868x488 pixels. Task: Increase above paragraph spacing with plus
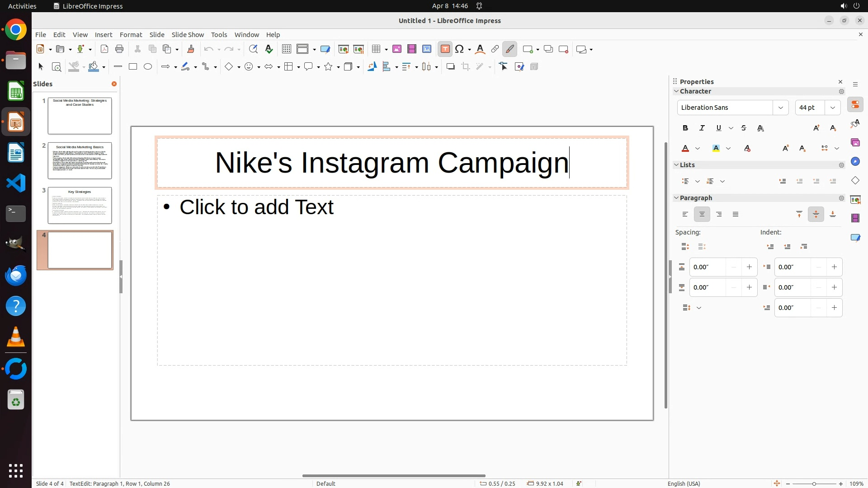(749, 267)
